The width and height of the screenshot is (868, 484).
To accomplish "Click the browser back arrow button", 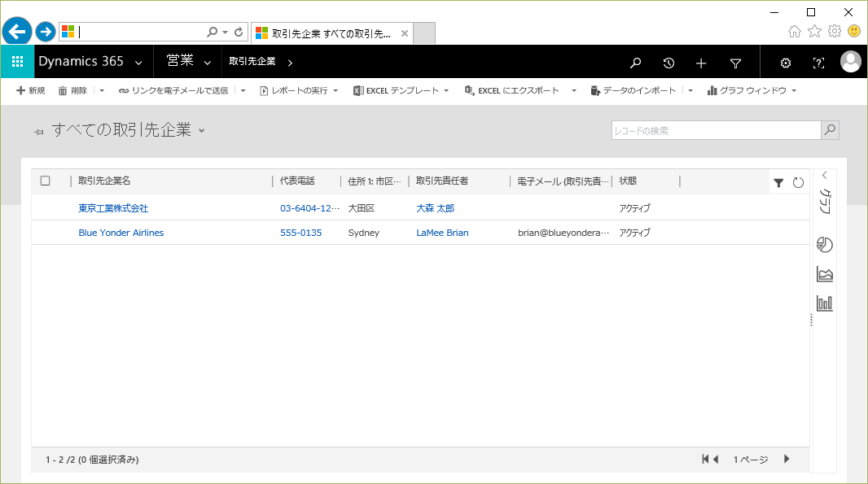I will (16, 32).
